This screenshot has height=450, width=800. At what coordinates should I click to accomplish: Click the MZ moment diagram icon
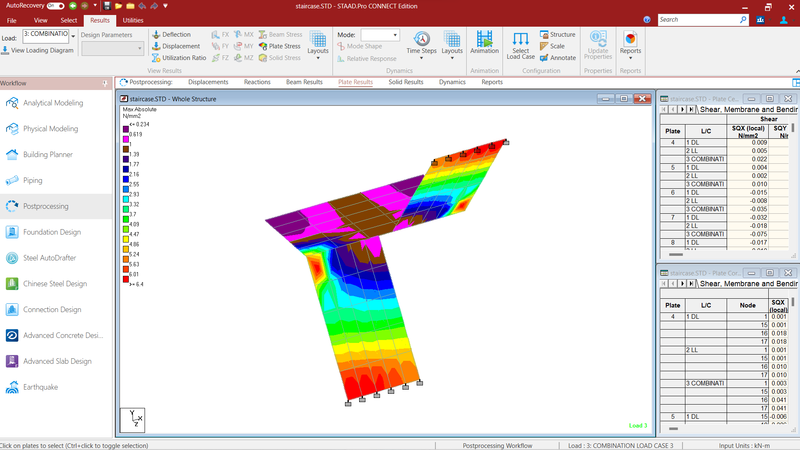click(244, 58)
